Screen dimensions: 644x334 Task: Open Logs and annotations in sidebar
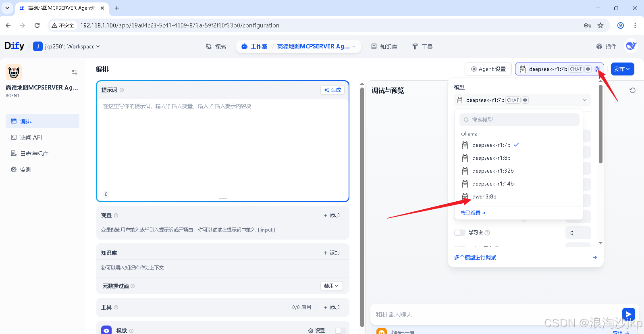coord(42,153)
